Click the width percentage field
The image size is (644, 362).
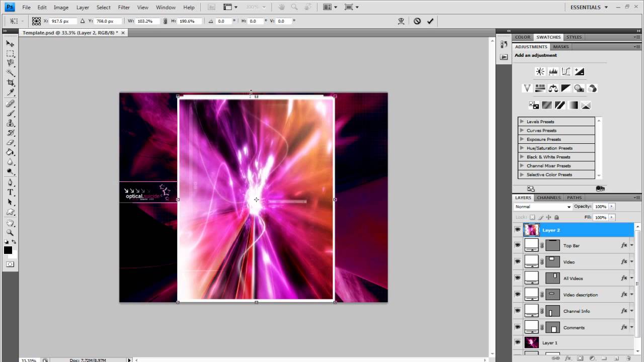pyautogui.click(x=147, y=21)
